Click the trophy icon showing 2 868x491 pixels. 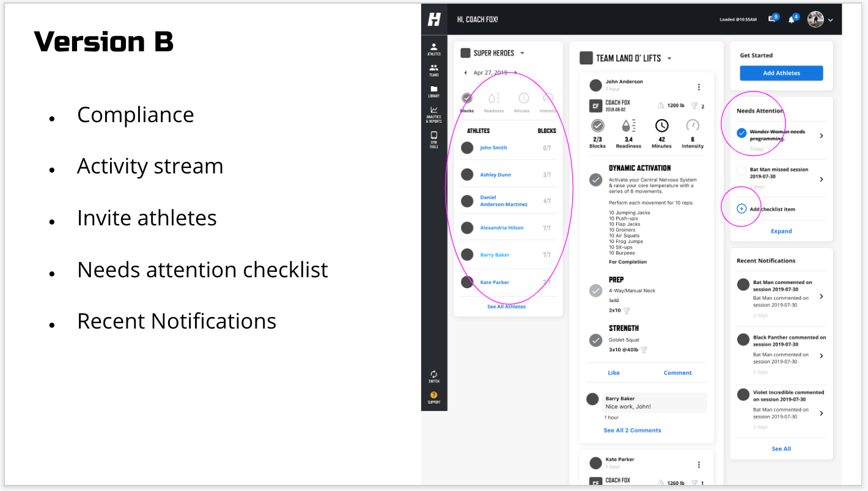point(694,106)
